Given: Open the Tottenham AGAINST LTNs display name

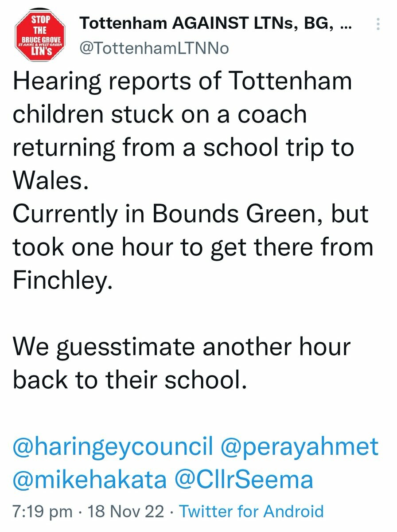Looking at the screenshot, I should tap(214, 24).
